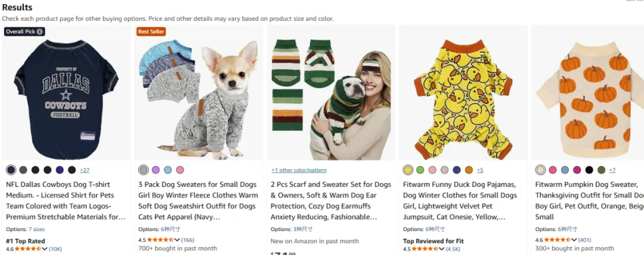This screenshot has height=255, width=644.
Task: Open the Best Seller badge
Action: (x=151, y=32)
